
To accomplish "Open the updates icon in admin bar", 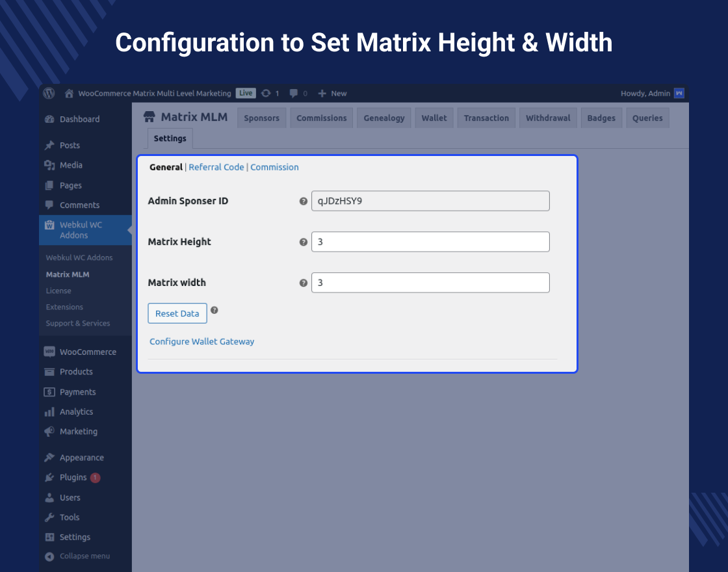I will [266, 94].
